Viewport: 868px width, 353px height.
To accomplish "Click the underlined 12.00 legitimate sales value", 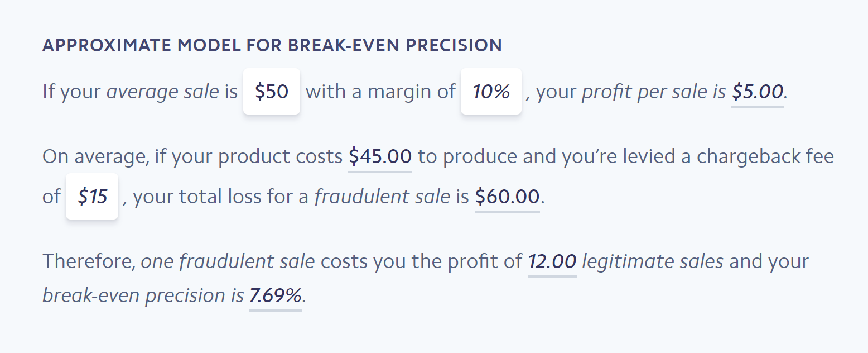I will (551, 261).
